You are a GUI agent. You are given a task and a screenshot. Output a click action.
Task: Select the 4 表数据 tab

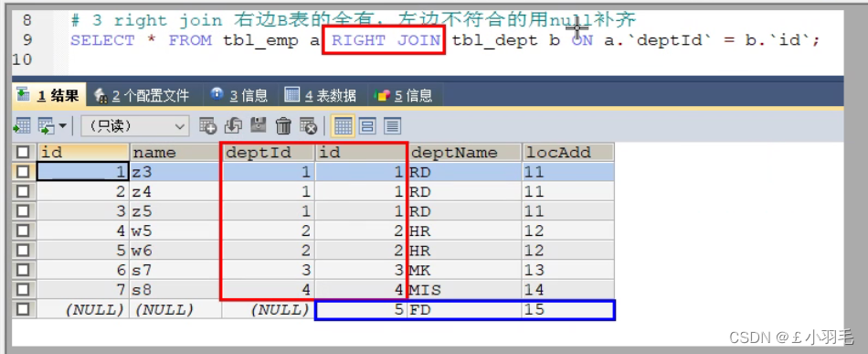pos(320,95)
